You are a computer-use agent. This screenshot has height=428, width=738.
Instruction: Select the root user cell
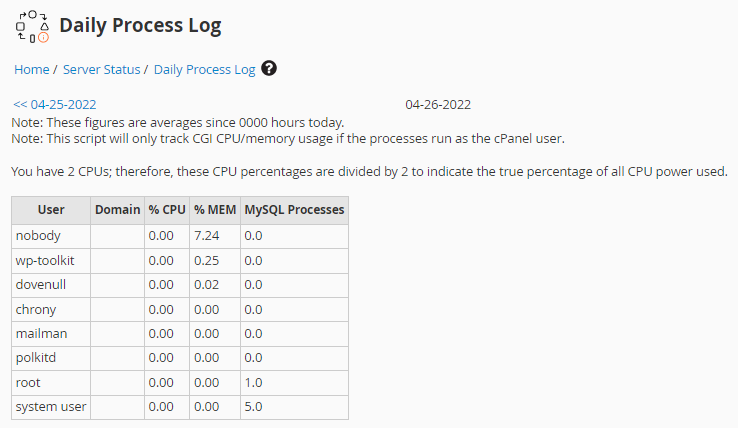(28, 382)
